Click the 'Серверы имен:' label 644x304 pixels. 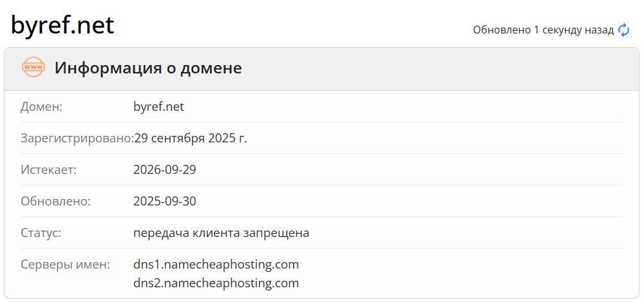pyautogui.click(x=66, y=264)
